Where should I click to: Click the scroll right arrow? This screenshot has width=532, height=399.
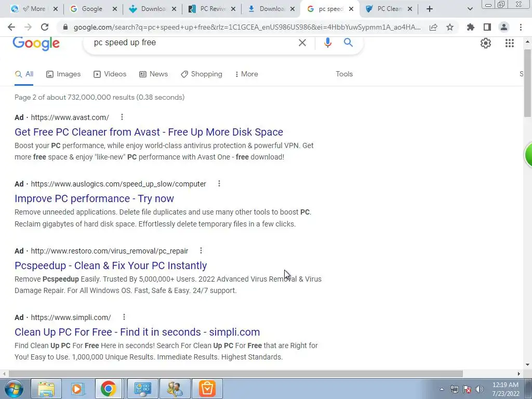coord(519,374)
